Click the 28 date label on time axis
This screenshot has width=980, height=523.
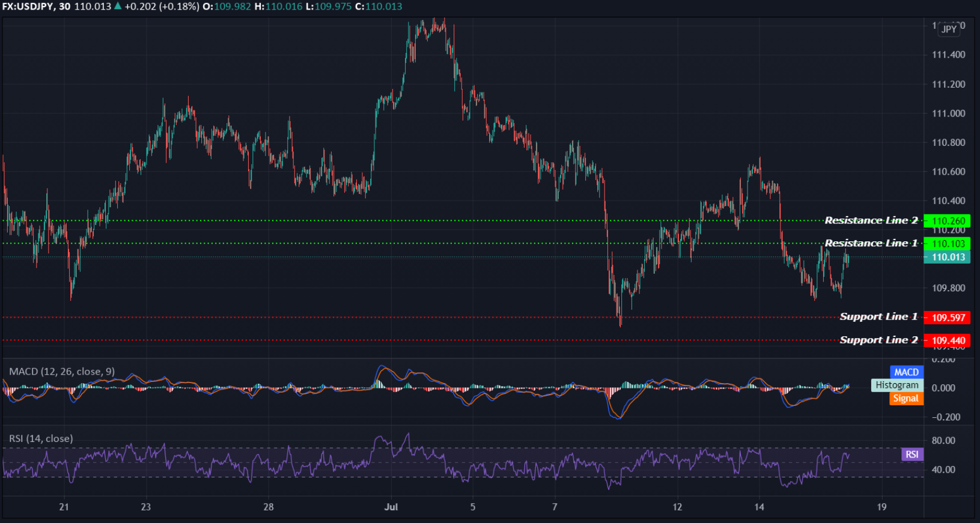pyautogui.click(x=269, y=507)
